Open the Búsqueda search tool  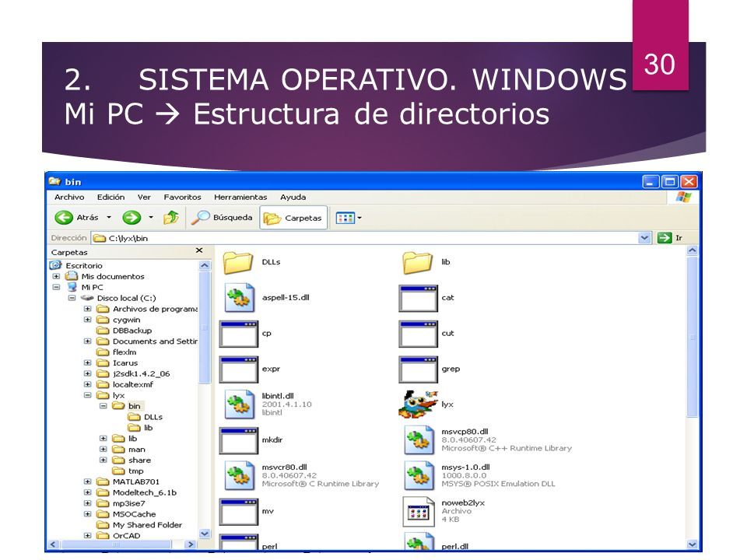click(222, 218)
